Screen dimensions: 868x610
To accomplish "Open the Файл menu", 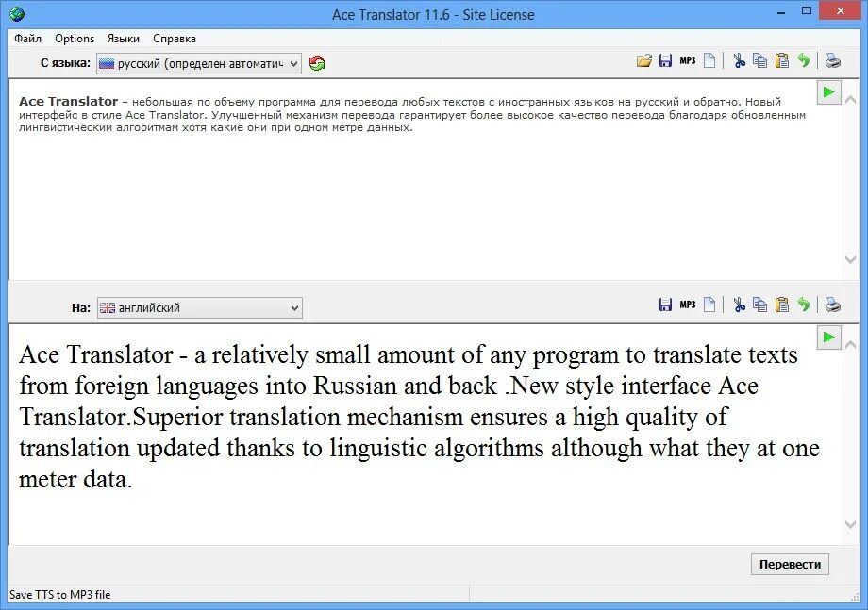I will click(27, 39).
